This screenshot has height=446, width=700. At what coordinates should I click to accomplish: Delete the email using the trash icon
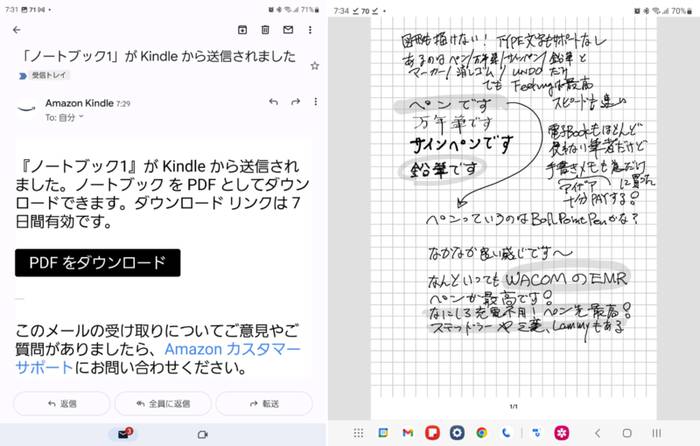(x=265, y=30)
